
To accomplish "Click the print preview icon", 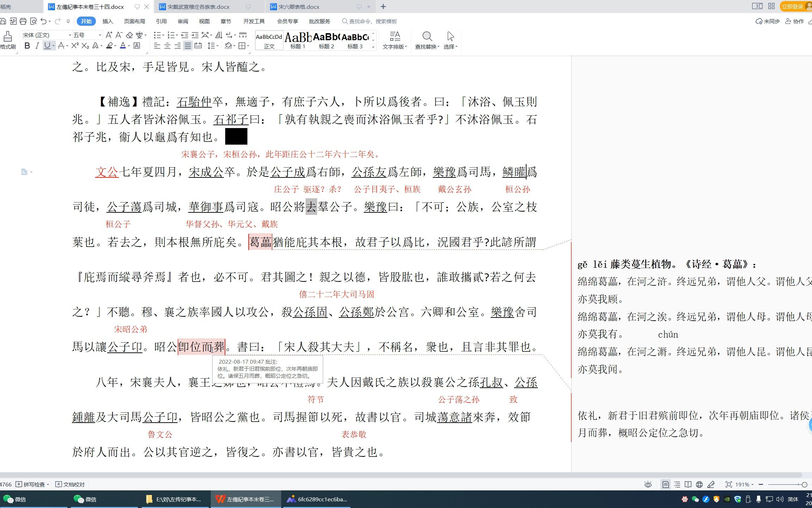I will point(33,21).
